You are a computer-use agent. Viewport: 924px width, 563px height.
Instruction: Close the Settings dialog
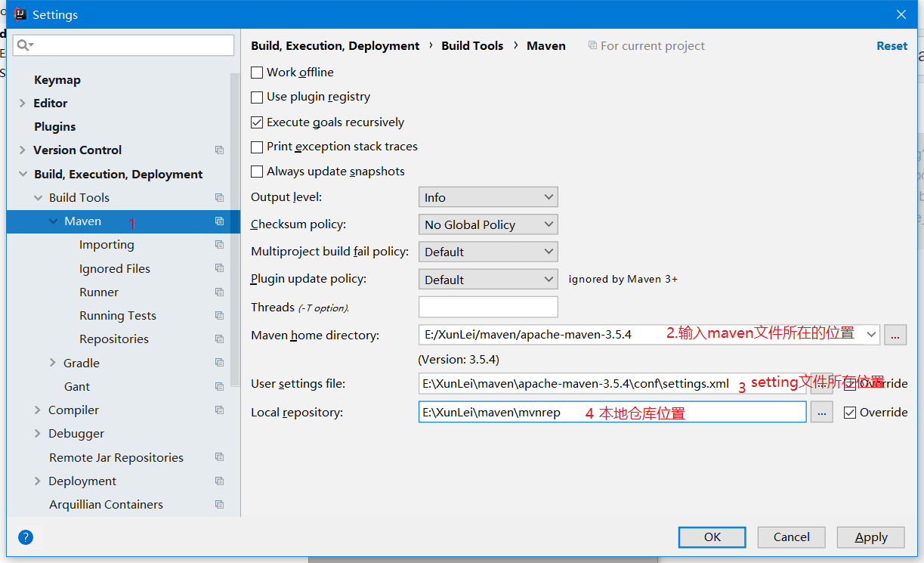click(901, 14)
